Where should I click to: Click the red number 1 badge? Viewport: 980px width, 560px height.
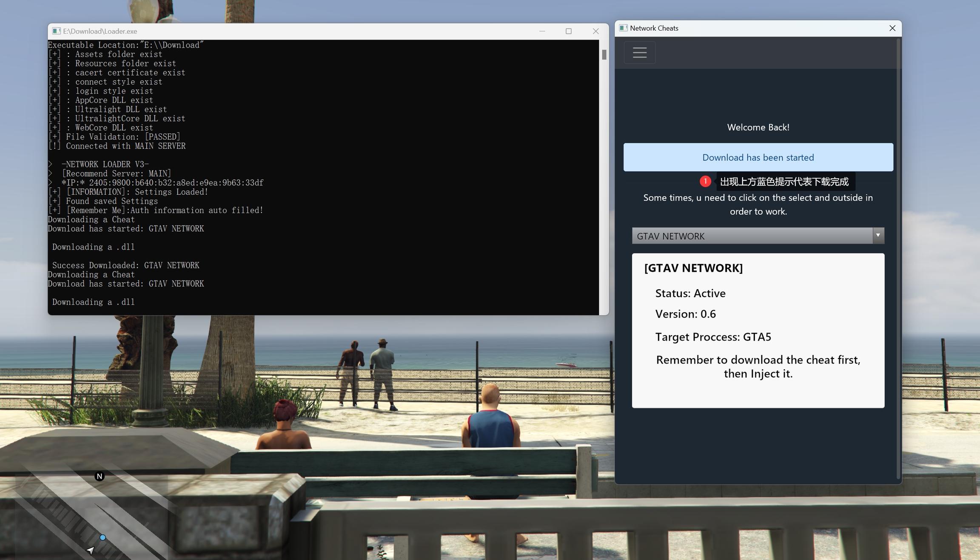coord(705,182)
